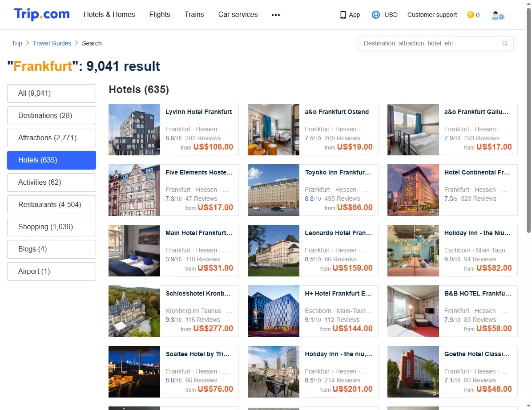The image size is (532, 410).
Task: Open Schlosshotel Kronberg title link
Action: coord(198,293)
